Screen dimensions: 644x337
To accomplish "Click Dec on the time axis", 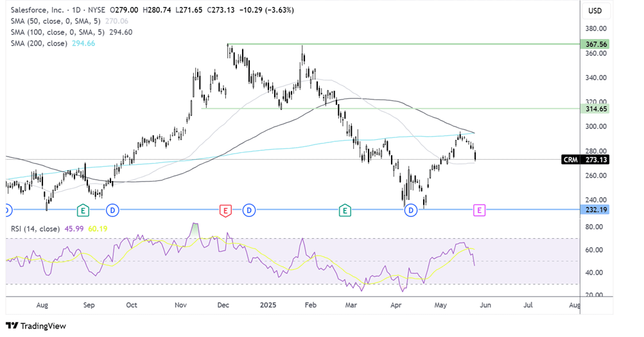I will pos(223,305).
